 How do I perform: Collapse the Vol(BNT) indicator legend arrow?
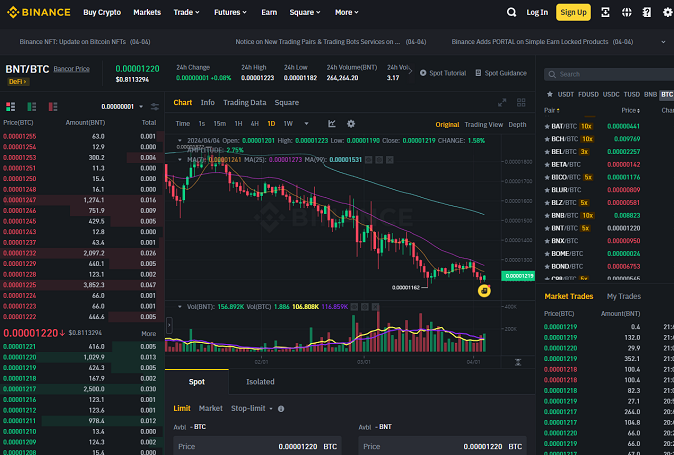[x=180, y=307]
